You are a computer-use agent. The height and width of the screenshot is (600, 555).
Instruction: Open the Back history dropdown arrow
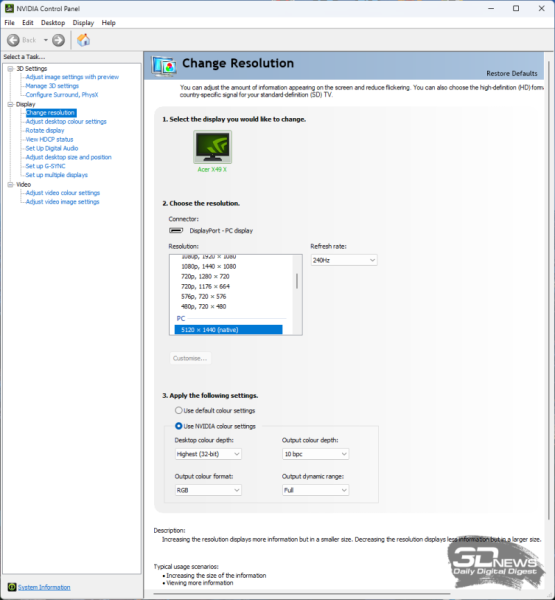[x=46, y=40]
